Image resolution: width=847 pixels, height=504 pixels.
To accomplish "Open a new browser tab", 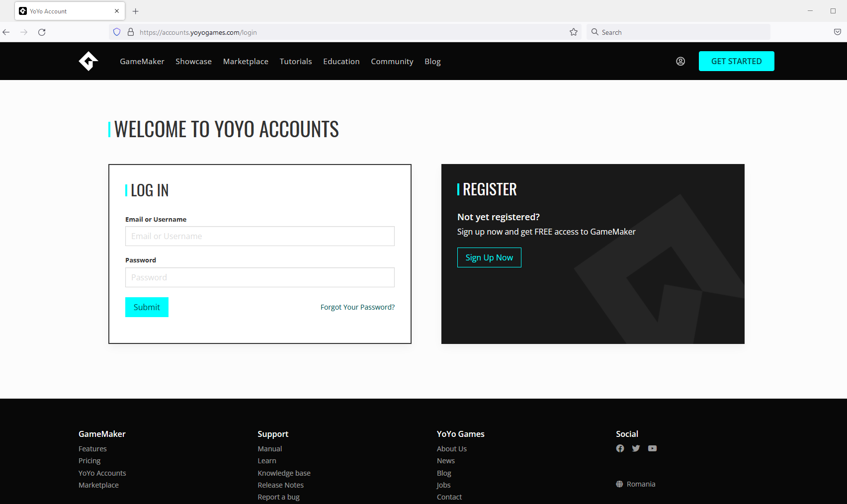I will click(x=135, y=11).
